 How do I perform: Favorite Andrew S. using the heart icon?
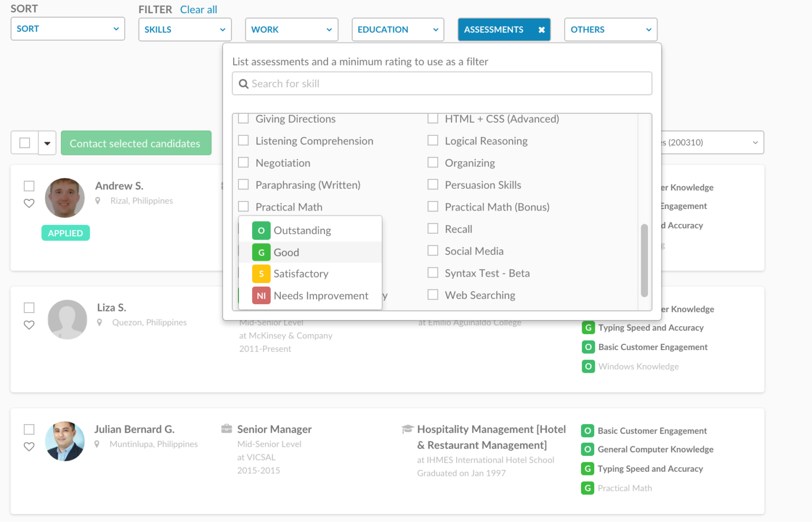coord(29,204)
